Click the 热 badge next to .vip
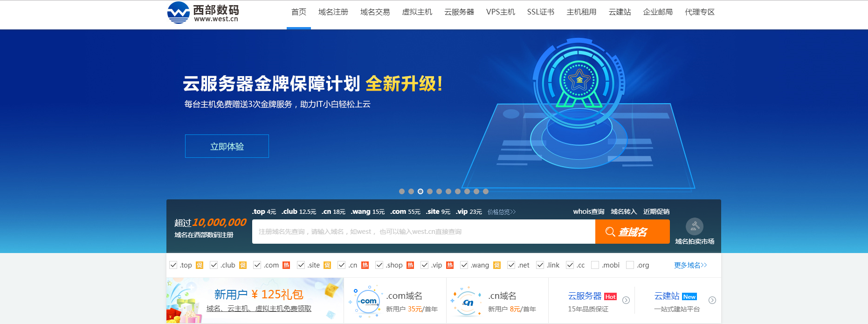The width and height of the screenshot is (868, 324). pos(450,265)
